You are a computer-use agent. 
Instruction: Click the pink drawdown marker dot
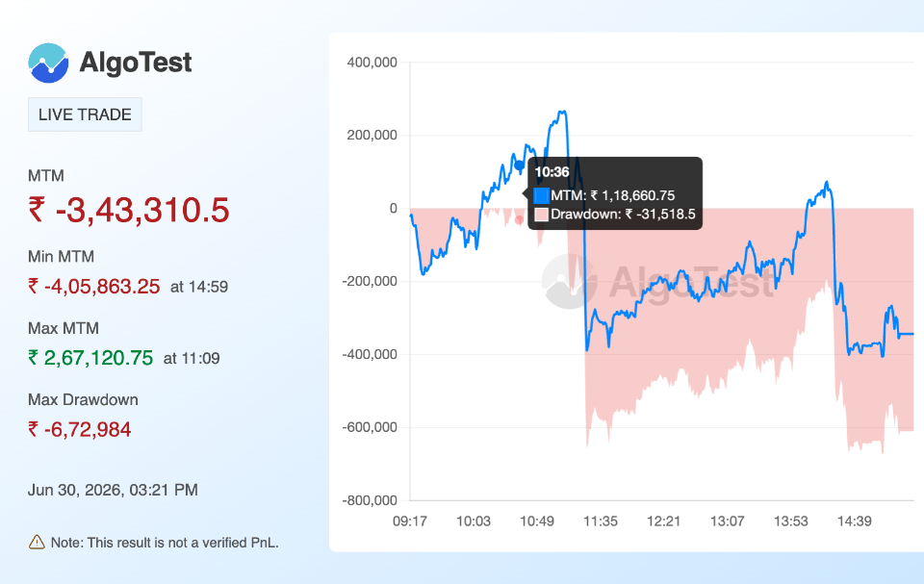519,219
